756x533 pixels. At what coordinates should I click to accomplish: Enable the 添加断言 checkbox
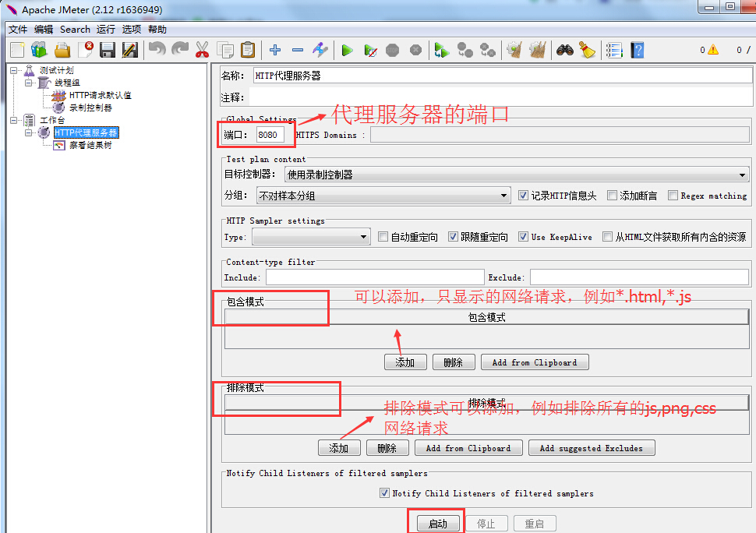(612, 195)
